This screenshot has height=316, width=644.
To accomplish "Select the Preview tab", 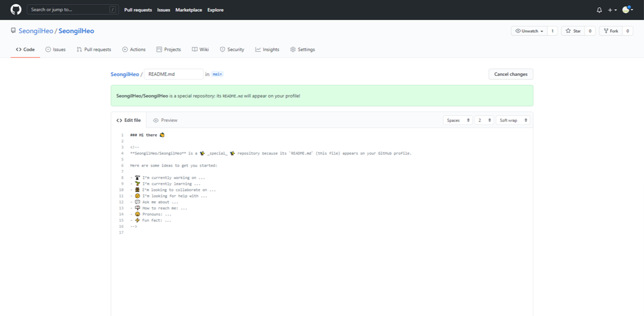I will 166,120.
